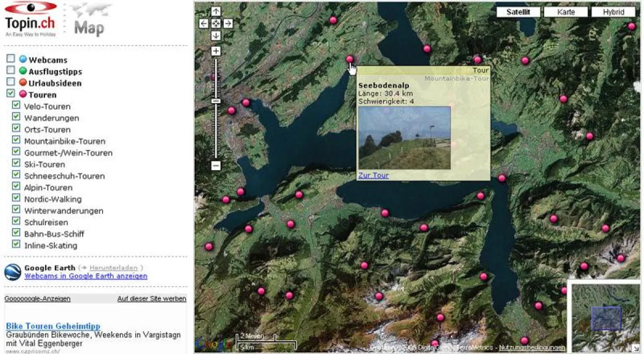Enable the Webcams checkbox
644x354 pixels.
click(x=10, y=59)
